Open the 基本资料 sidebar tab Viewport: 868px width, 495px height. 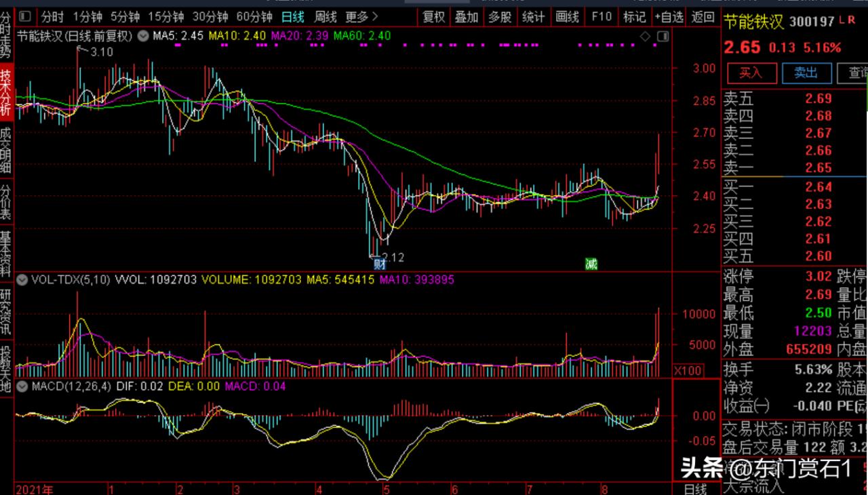[x=6, y=253]
